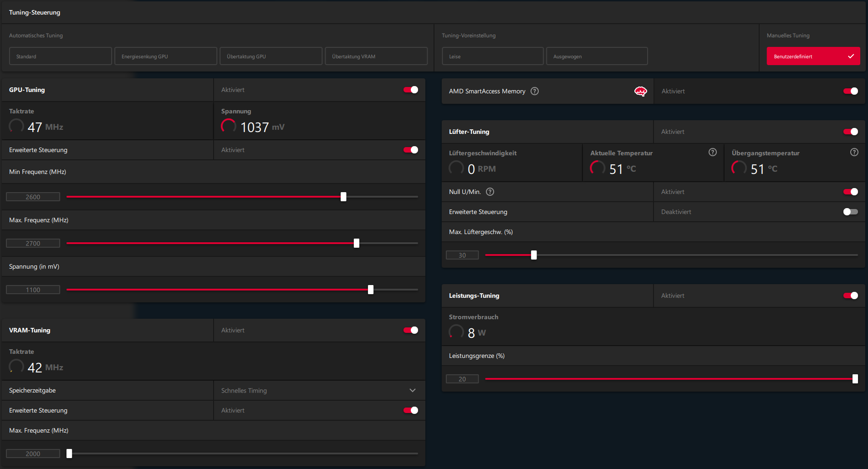Open the Null U/Min. help icon
Viewport: 868px width, 469px height.
coord(490,192)
